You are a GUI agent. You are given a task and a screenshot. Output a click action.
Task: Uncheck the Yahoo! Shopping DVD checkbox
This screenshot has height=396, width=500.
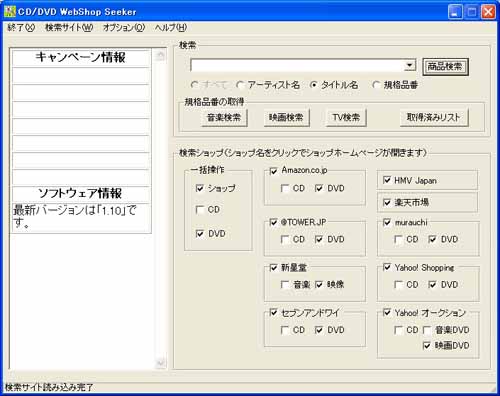432,285
